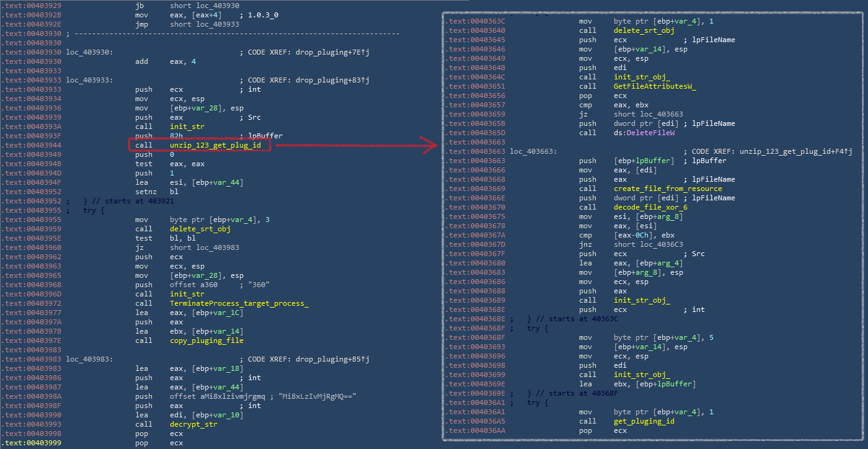Click the GetFileAttributesW_ function name

click(x=655, y=86)
